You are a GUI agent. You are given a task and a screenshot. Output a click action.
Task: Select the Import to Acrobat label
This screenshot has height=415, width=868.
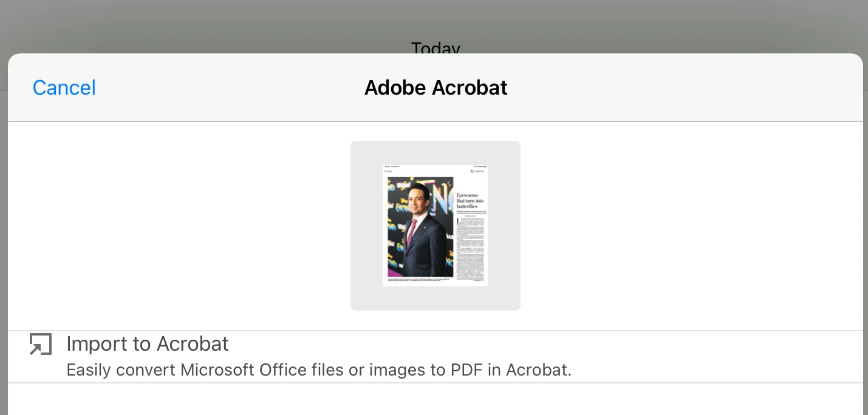click(x=148, y=343)
